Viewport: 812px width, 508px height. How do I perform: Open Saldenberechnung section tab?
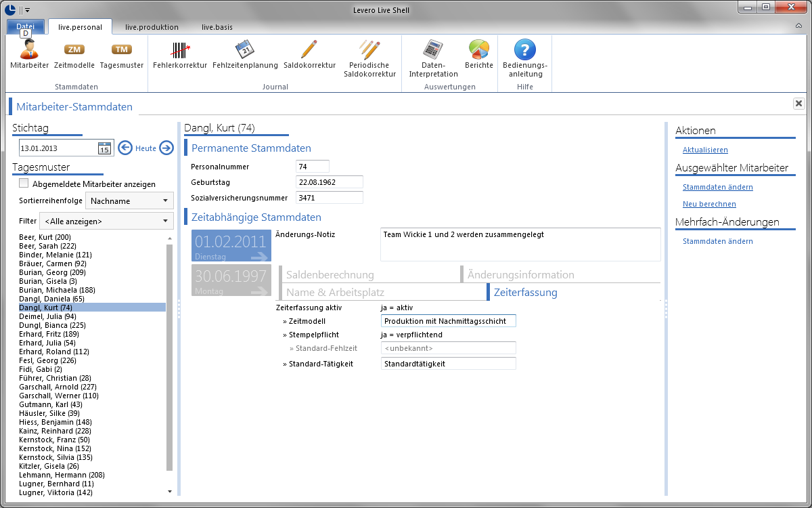[370, 274]
